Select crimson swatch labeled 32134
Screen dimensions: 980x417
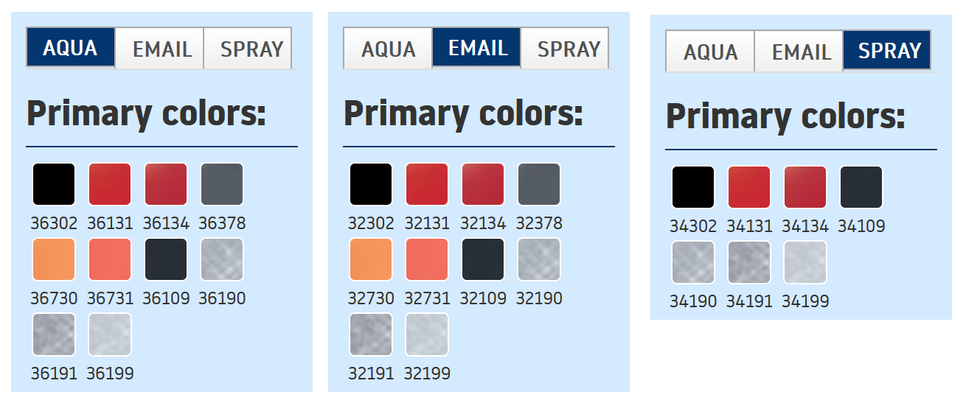coord(483,184)
